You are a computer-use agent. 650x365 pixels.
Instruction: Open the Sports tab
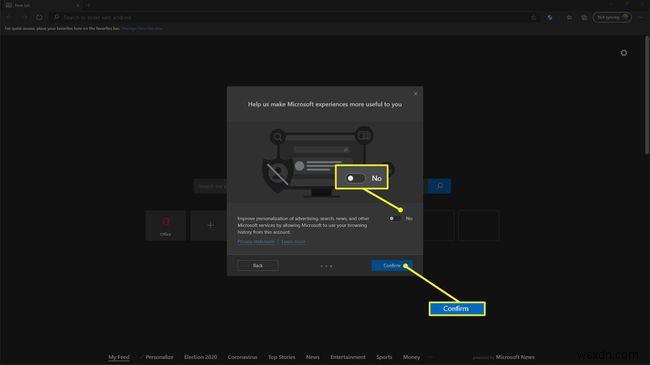tap(384, 357)
